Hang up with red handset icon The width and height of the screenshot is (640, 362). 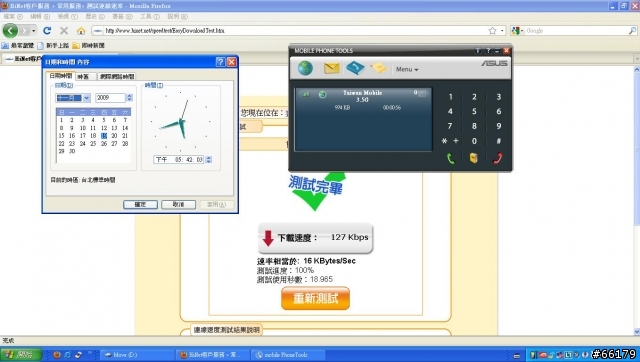tap(498, 158)
